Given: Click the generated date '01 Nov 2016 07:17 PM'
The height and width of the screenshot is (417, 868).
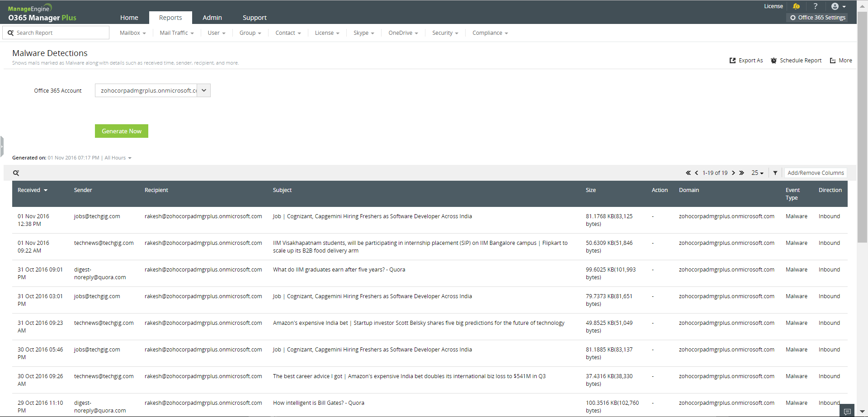Looking at the screenshot, I should click(73, 158).
